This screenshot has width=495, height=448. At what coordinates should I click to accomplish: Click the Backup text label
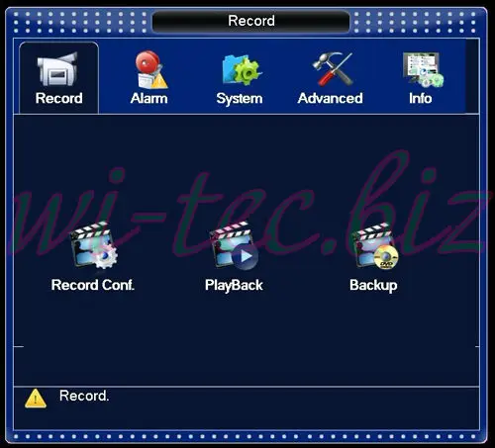click(x=373, y=286)
